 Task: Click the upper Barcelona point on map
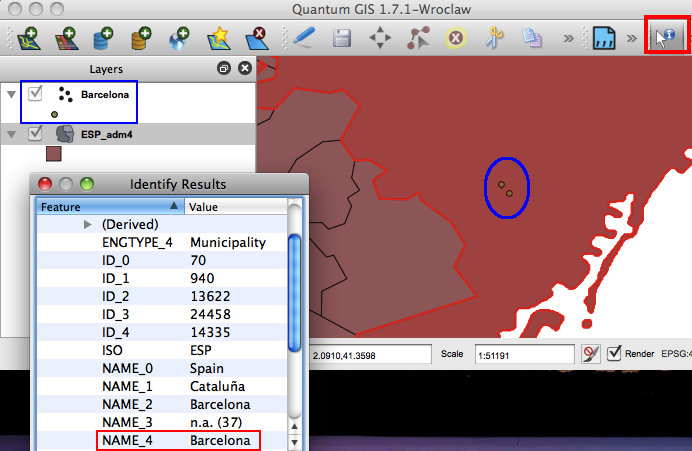(501, 184)
